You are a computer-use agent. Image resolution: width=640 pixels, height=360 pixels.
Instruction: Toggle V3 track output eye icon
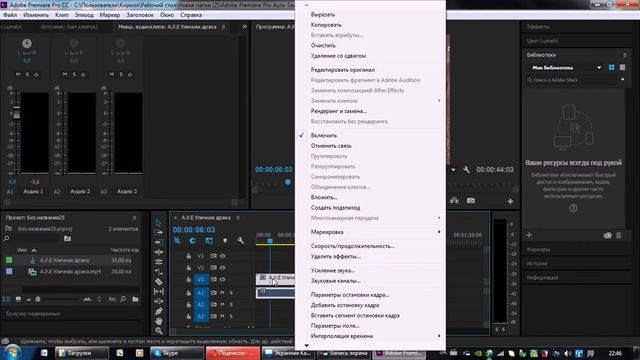tap(223, 256)
